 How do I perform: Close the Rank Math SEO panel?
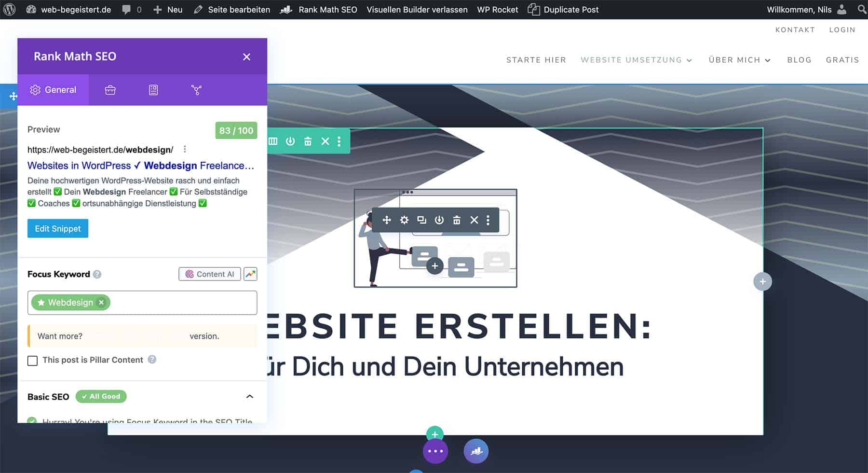pyautogui.click(x=246, y=56)
